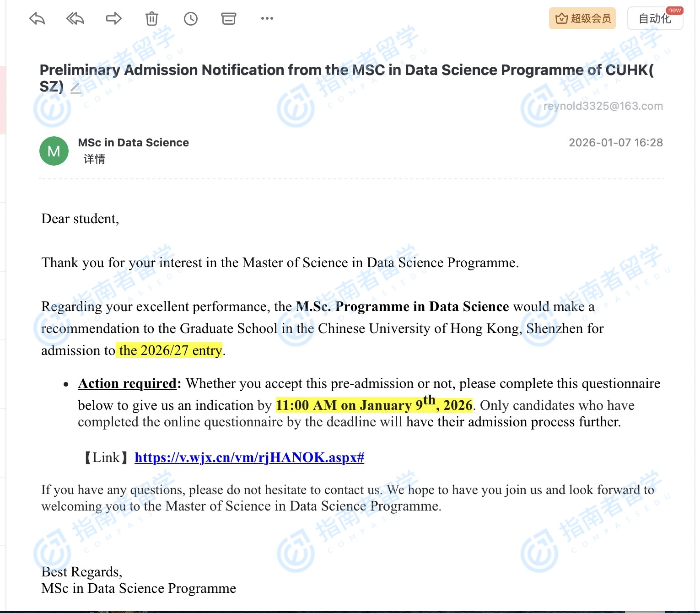Forward this email using the right-arrow icon
The height and width of the screenshot is (613, 700).
coord(113,19)
